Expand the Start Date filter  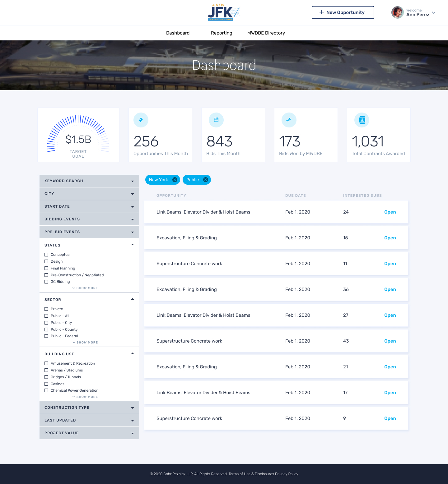pos(89,206)
